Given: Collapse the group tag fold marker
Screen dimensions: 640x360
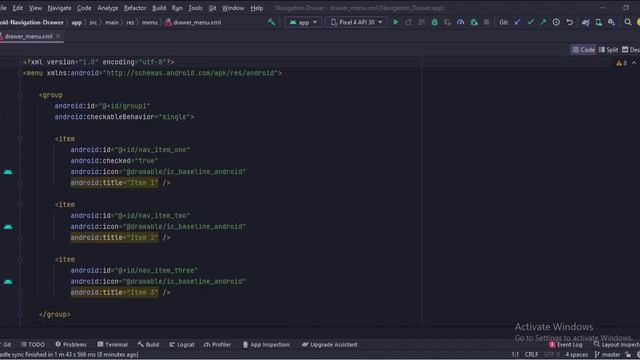Looking at the screenshot, I should tap(20, 95).
